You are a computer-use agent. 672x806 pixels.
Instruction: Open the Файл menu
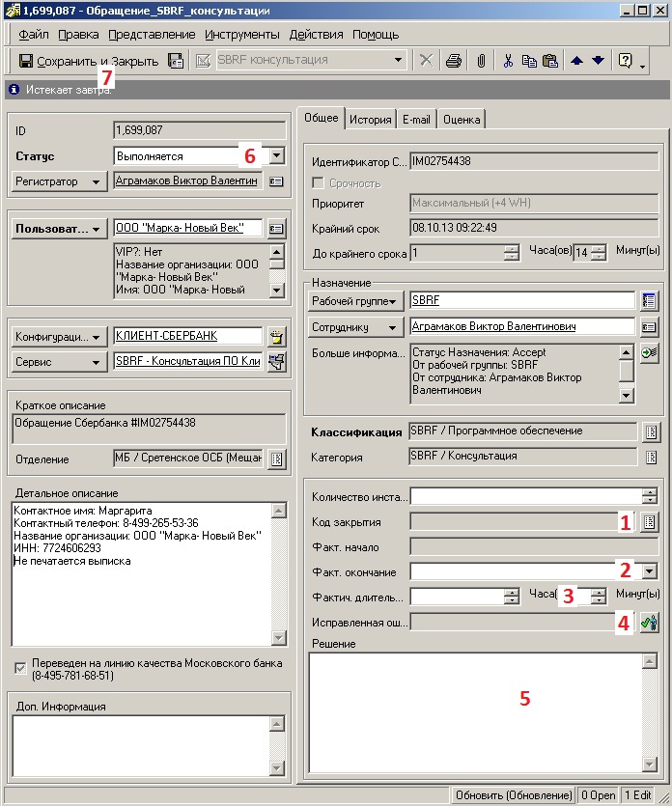coord(34,35)
